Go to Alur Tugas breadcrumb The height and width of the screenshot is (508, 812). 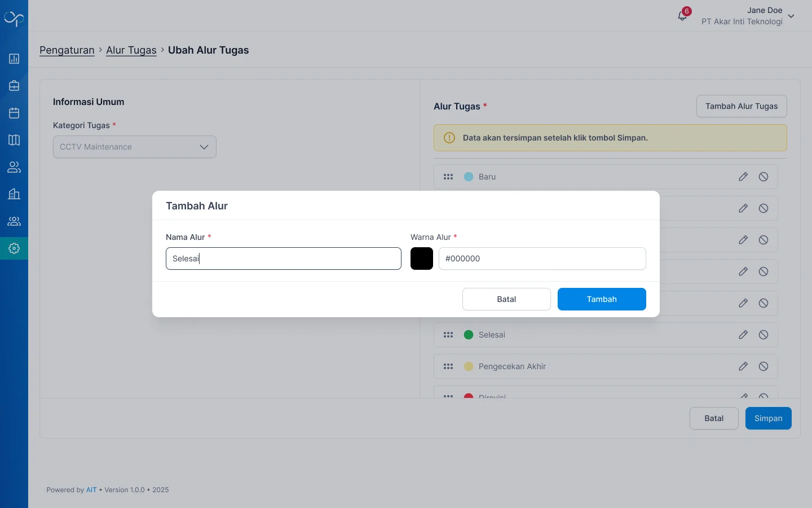click(131, 50)
